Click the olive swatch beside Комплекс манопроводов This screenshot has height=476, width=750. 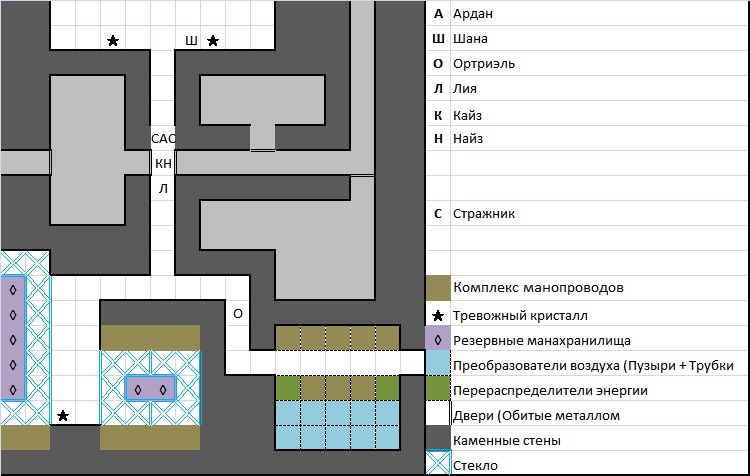(438, 288)
